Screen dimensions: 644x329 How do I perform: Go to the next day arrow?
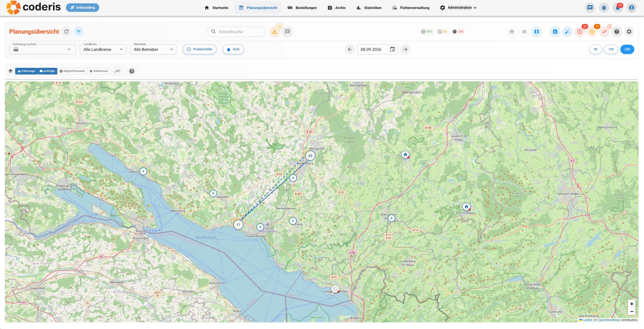[x=405, y=49]
